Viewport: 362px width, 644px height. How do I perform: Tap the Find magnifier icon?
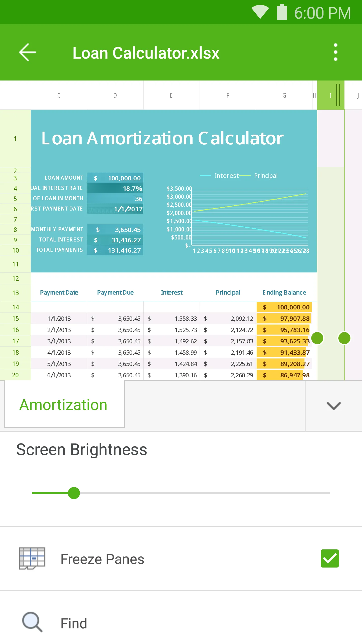(32, 622)
